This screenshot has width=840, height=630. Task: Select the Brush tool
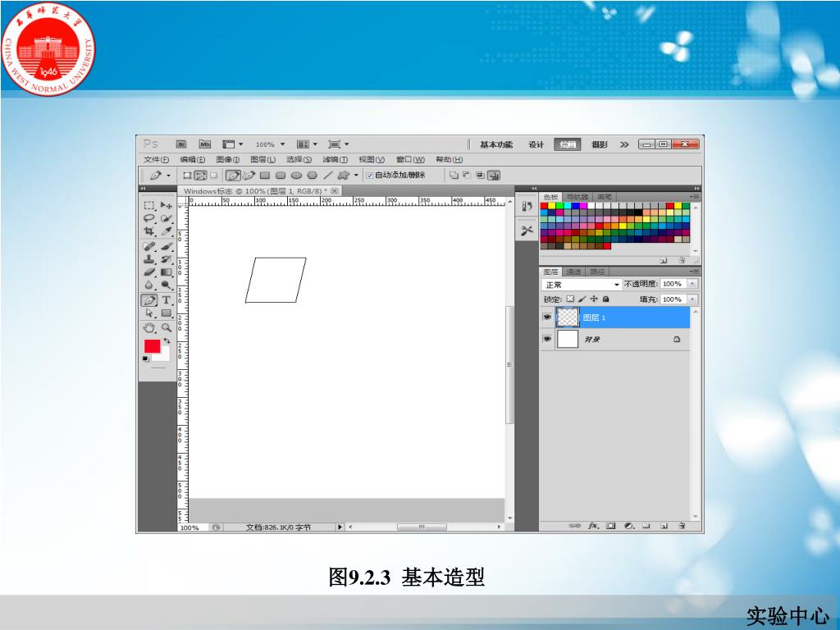pyautogui.click(x=166, y=246)
